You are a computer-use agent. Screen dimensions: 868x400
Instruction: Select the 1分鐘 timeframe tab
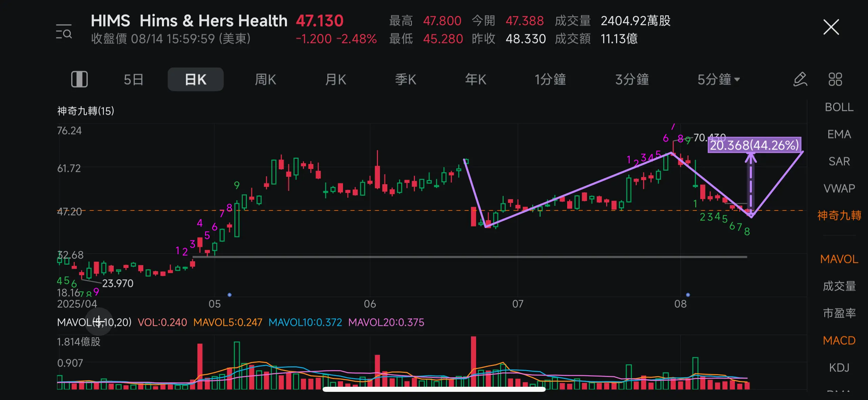(x=550, y=79)
